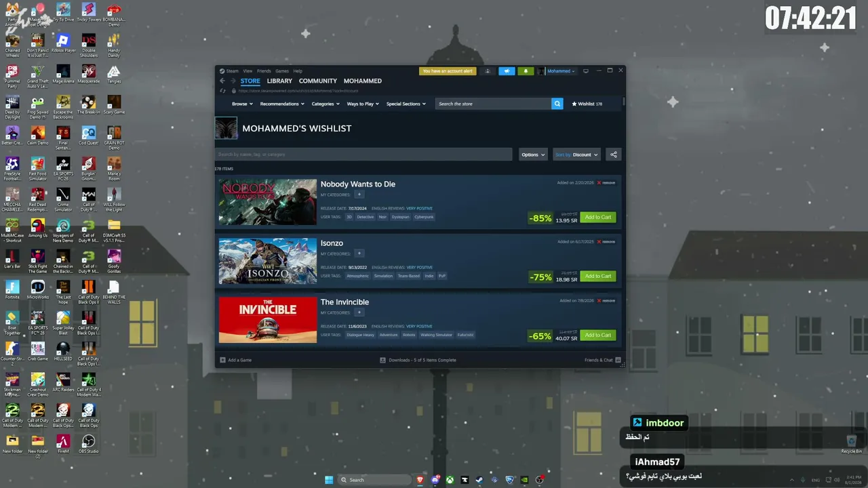Open the green notifications bell in Steam
This screenshot has height=488, width=868.
click(x=525, y=71)
